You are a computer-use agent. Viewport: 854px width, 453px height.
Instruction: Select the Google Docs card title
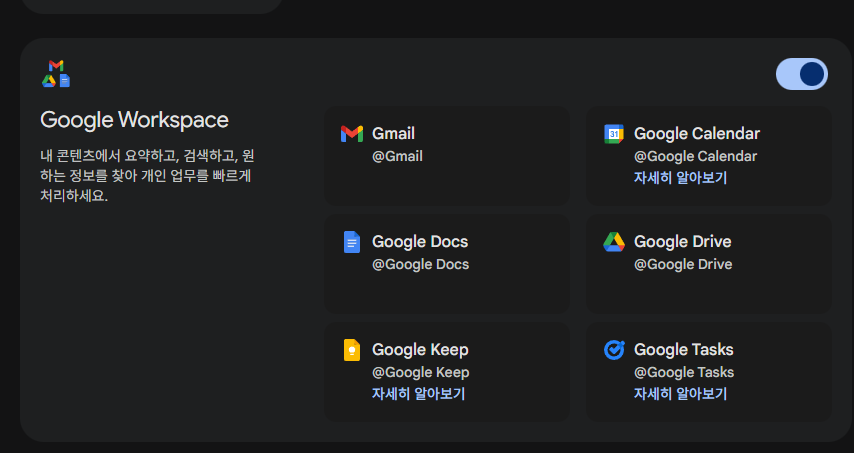click(x=420, y=242)
